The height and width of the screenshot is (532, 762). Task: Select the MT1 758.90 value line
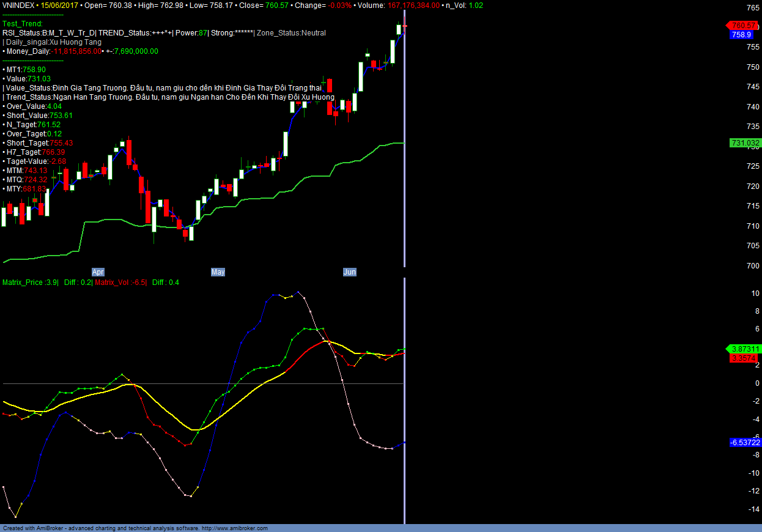pyautogui.click(x=24, y=70)
